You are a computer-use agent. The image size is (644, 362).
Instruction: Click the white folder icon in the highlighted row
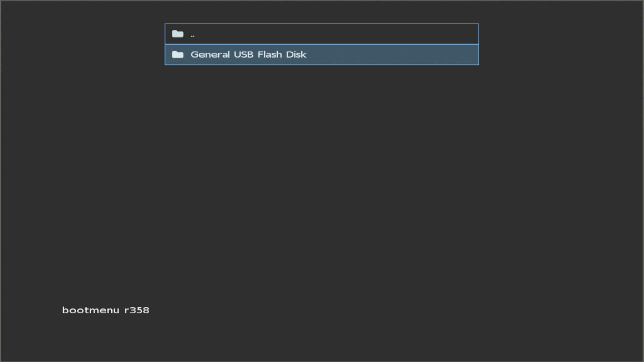point(177,54)
